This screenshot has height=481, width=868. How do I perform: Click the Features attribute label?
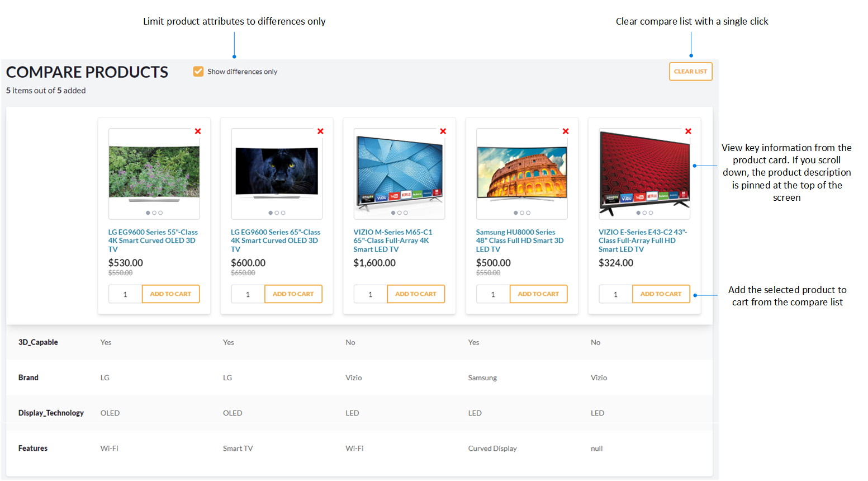[33, 449]
